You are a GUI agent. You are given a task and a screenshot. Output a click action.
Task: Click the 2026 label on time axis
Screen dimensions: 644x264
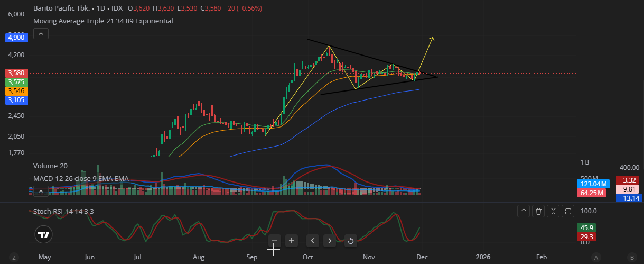(483, 257)
